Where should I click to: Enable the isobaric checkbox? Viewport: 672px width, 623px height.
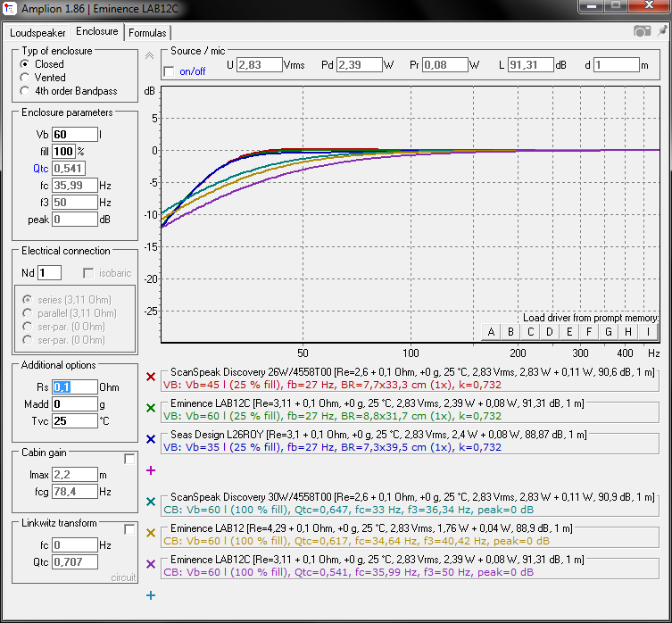coord(88,273)
